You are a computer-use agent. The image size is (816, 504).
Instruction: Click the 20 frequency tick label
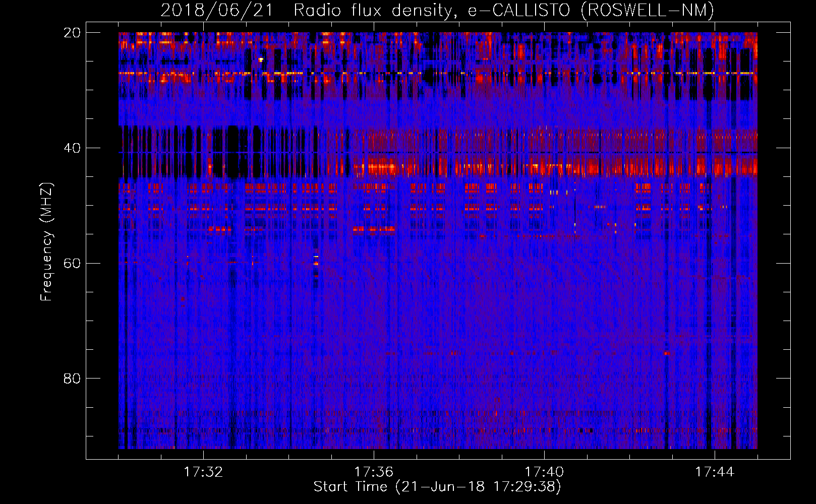click(x=72, y=33)
